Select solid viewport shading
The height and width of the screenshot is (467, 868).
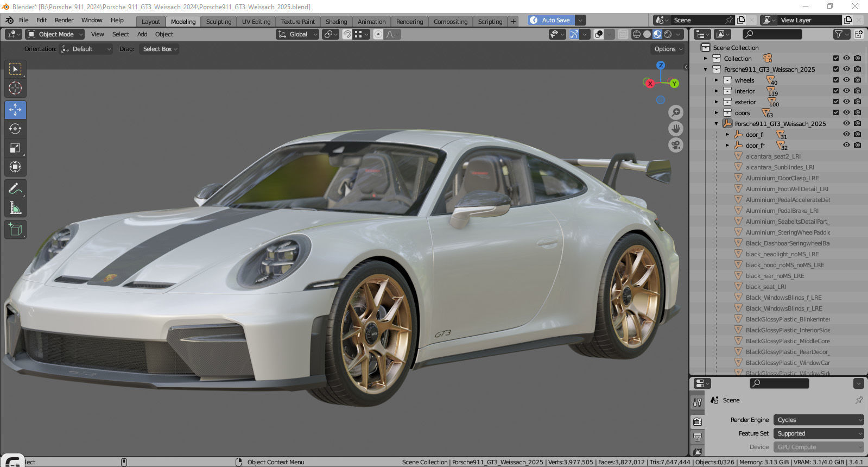(647, 34)
